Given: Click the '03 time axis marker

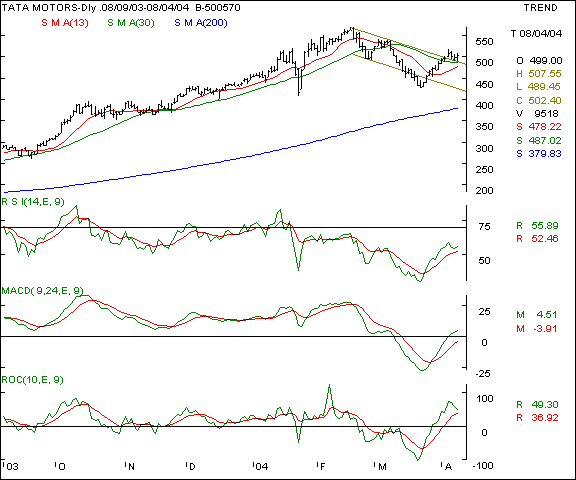Looking at the screenshot, I should coord(11,466).
